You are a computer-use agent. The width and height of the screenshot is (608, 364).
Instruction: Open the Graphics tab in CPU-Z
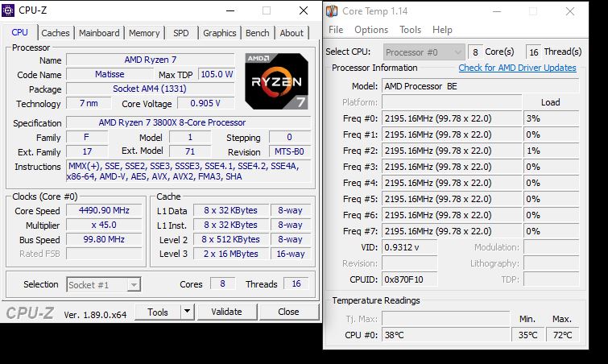tap(220, 33)
